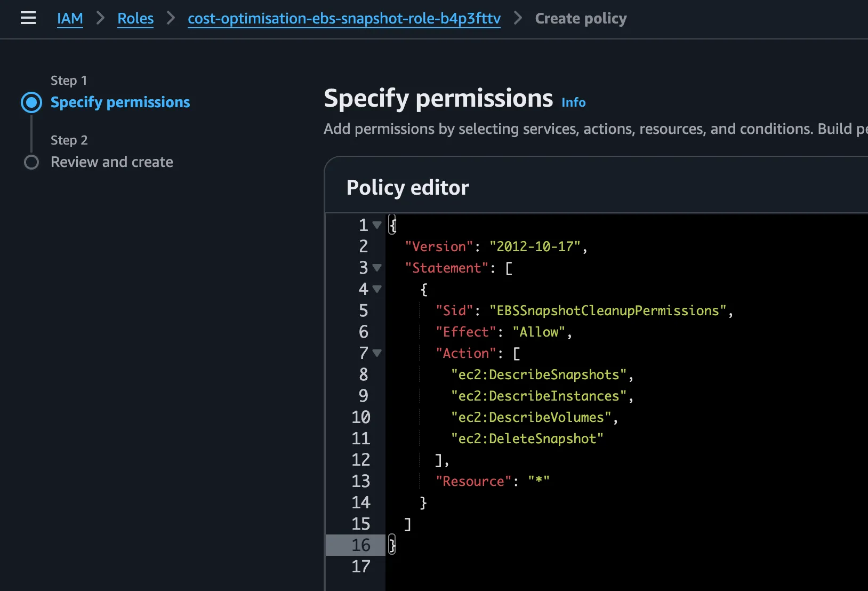Click the Version date string

point(535,247)
